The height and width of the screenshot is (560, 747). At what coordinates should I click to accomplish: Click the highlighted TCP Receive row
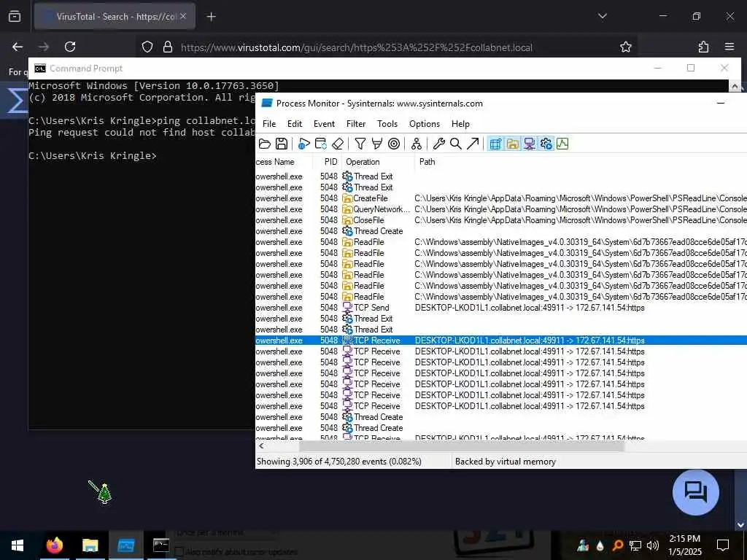(x=501, y=341)
